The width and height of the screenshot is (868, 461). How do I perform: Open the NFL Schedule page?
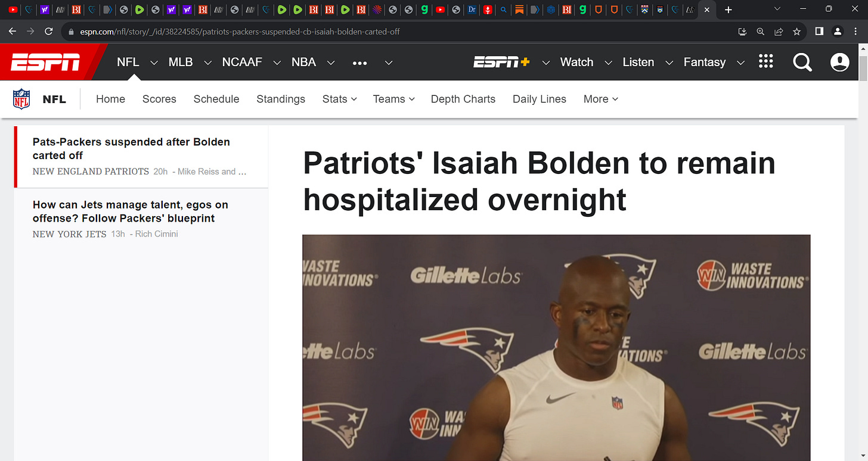[216, 99]
